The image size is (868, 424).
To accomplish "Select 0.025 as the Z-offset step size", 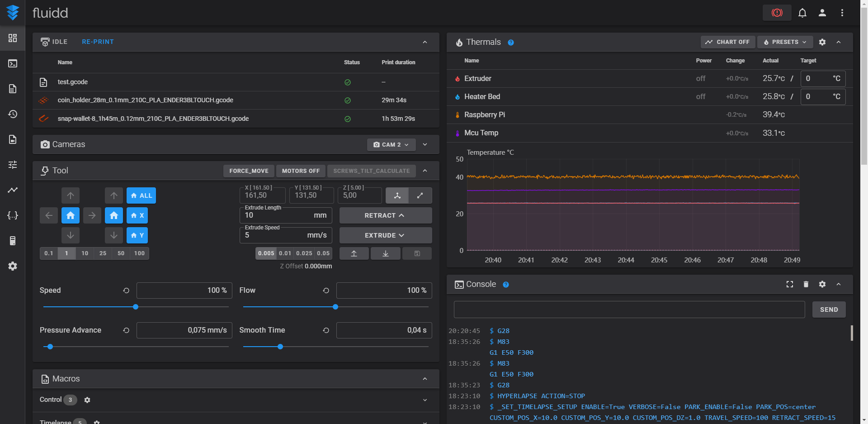I will pos(304,253).
